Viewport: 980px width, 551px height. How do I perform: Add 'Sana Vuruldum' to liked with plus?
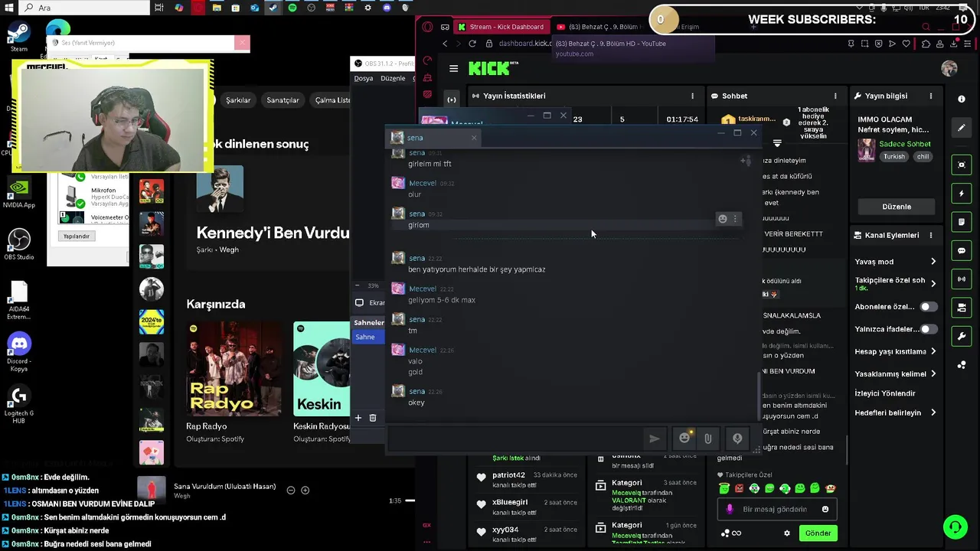[x=305, y=490]
